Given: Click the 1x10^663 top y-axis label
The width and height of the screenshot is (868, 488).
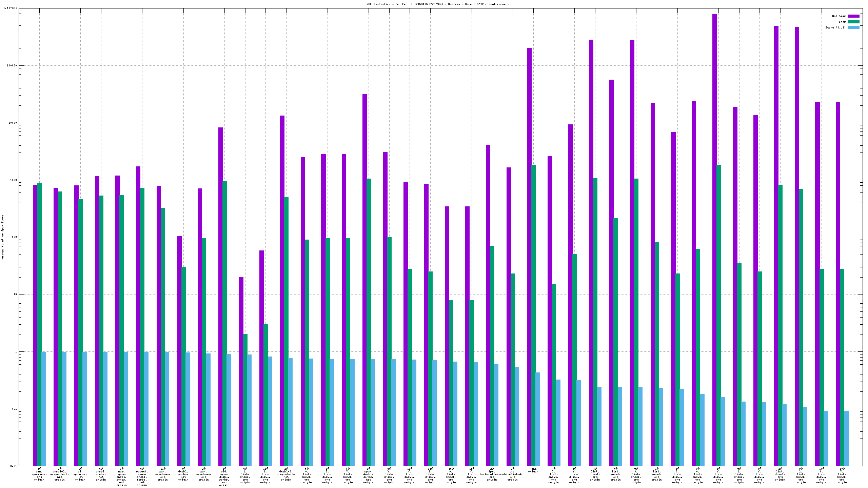Looking at the screenshot, I should pyautogui.click(x=10, y=8).
